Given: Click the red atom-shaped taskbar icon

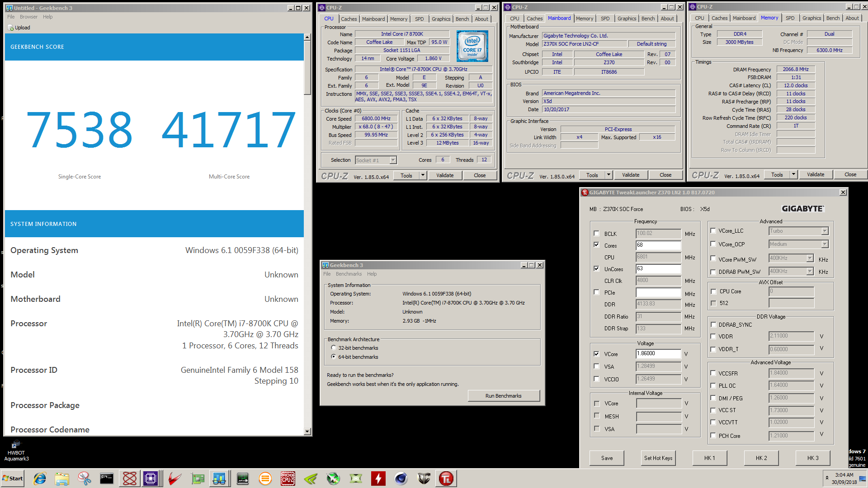Looking at the screenshot, I should point(129,479).
